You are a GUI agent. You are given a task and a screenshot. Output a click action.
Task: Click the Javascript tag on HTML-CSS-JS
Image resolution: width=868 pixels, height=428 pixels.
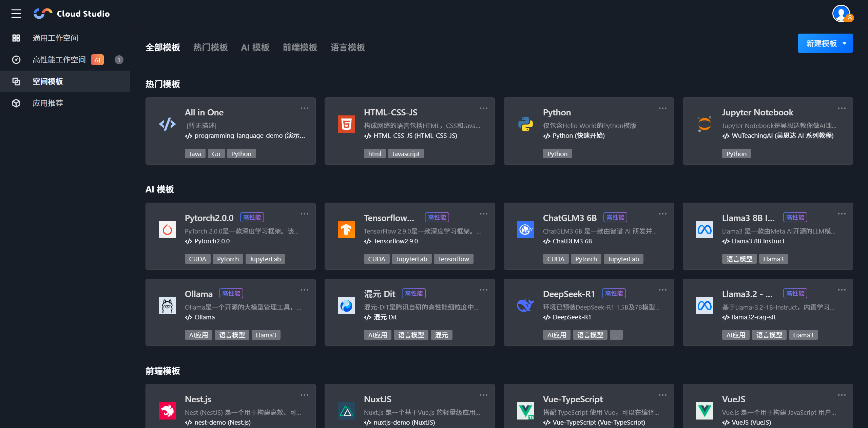click(406, 154)
